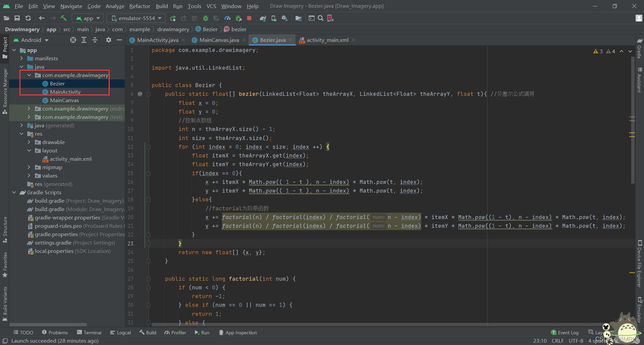
Task: Open the SDK Manager icon
Action: [285, 18]
